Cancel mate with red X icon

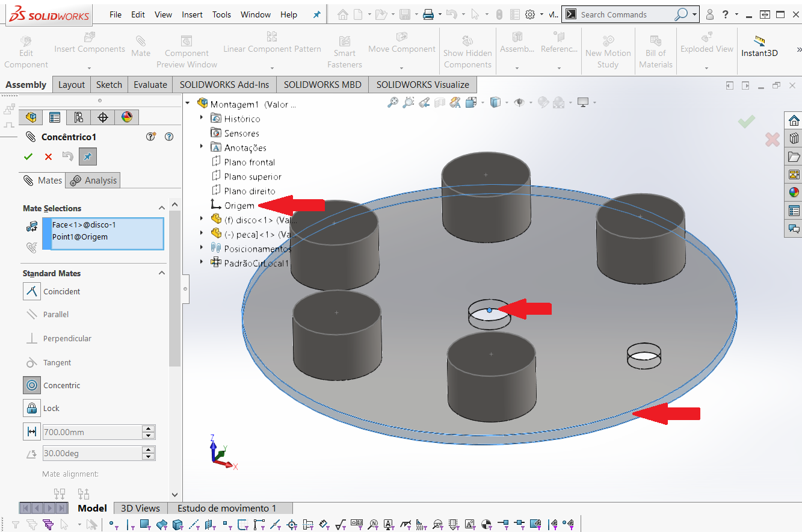tap(48, 156)
